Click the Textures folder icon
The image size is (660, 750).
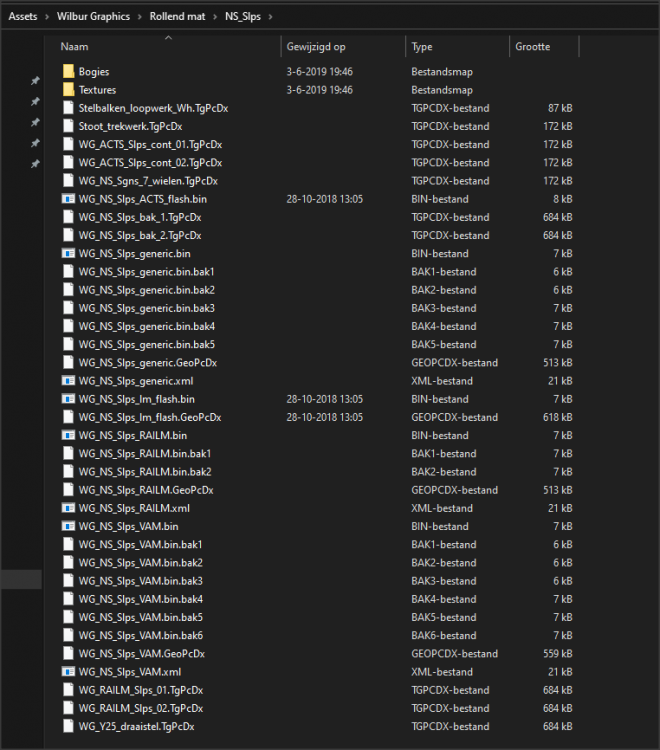click(68, 90)
